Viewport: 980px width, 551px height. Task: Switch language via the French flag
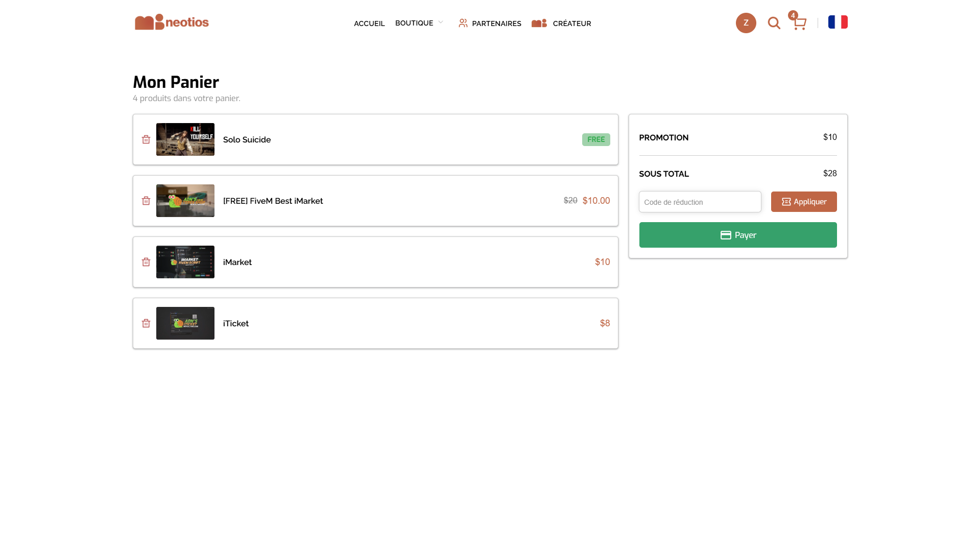(x=838, y=22)
